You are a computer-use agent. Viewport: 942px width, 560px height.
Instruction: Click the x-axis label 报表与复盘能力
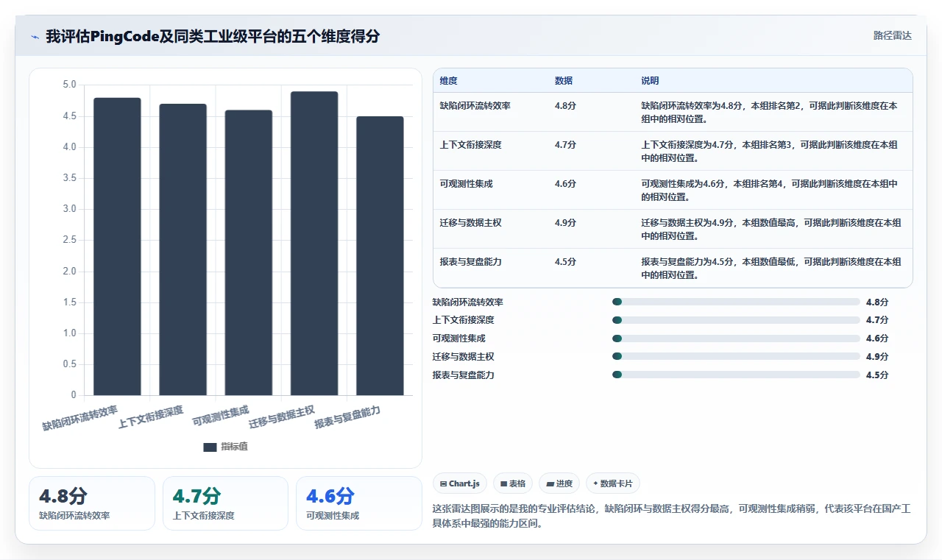click(347, 417)
